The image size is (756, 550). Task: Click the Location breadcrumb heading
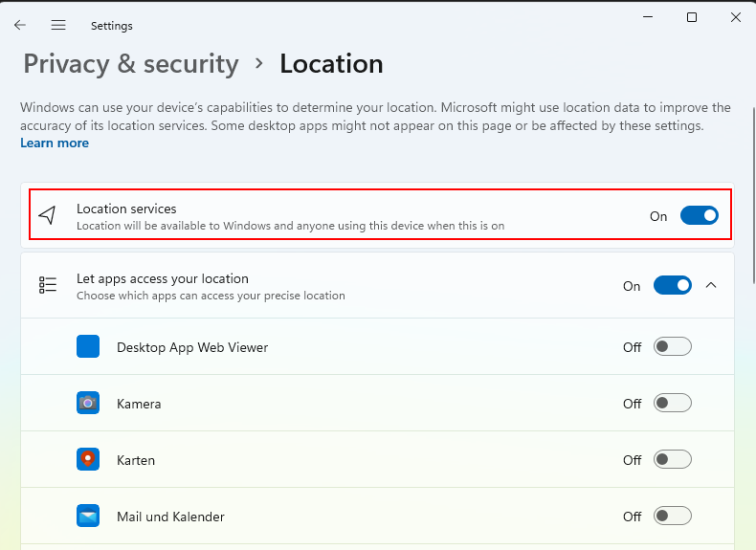[331, 64]
